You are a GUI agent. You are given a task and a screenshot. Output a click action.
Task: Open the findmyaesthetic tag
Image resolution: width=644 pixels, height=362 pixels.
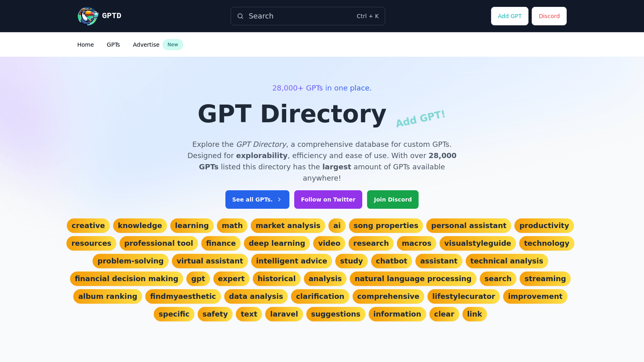tap(183, 296)
